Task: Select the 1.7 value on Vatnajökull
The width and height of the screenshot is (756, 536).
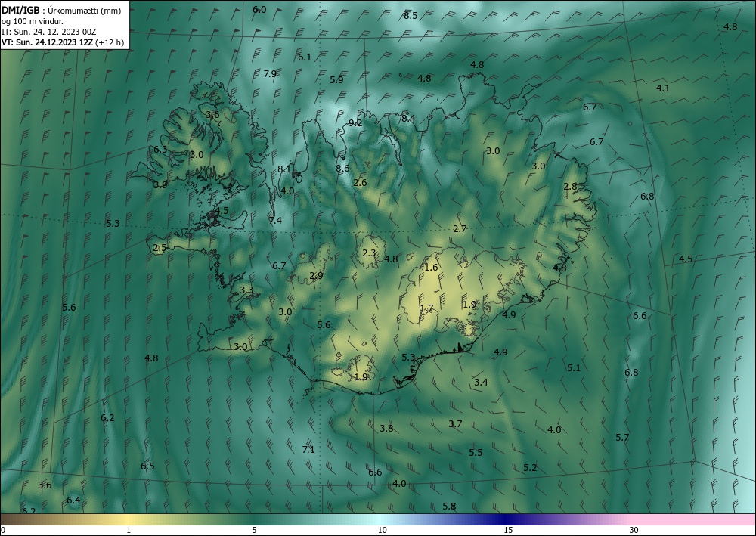Action: pos(426,308)
